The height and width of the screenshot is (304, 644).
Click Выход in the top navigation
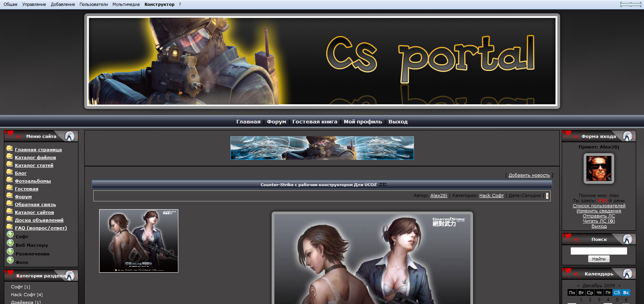[x=398, y=122]
